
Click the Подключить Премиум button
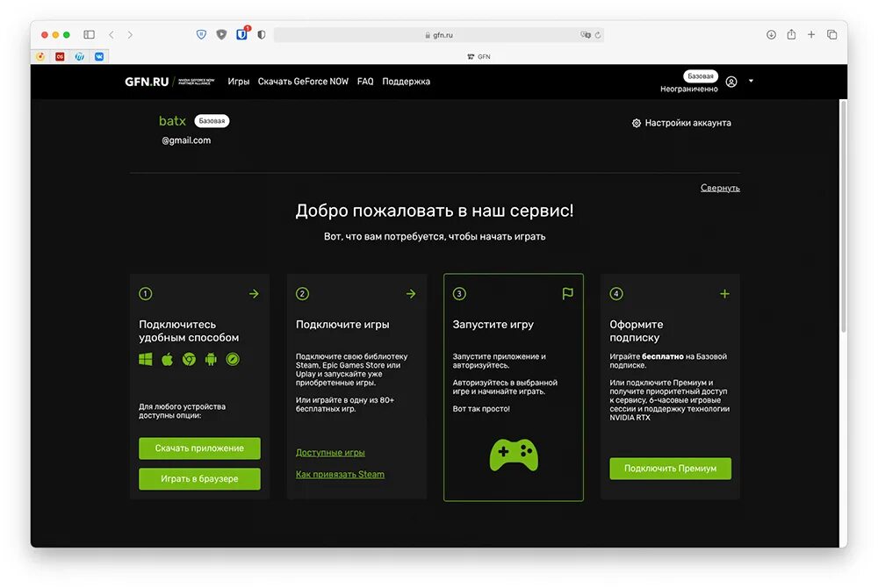(x=670, y=469)
